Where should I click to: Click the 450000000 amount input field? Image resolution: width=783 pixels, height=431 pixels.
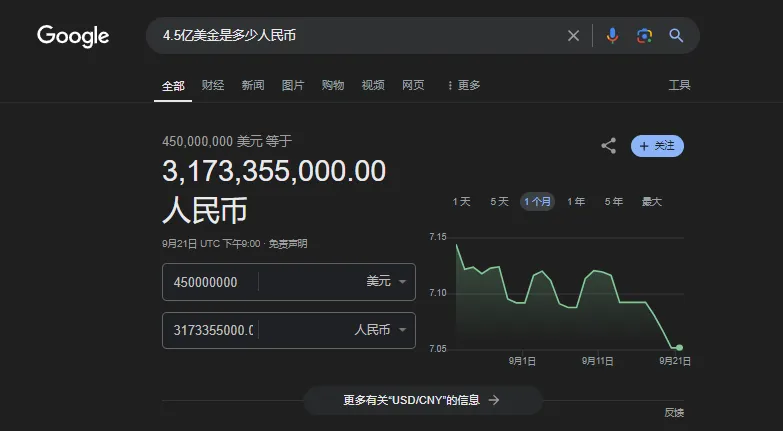[x=210, y=282]
